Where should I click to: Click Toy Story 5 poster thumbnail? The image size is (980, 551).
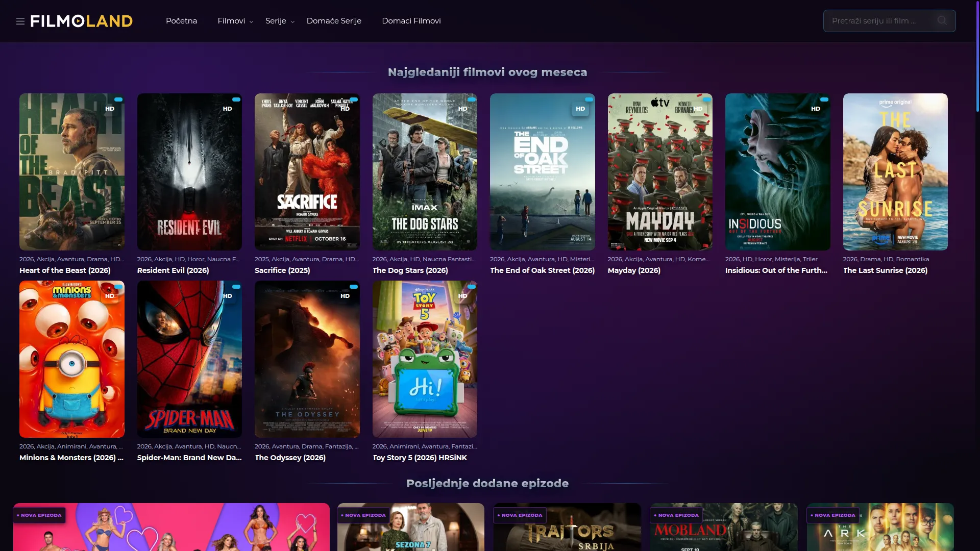point(425,359)
